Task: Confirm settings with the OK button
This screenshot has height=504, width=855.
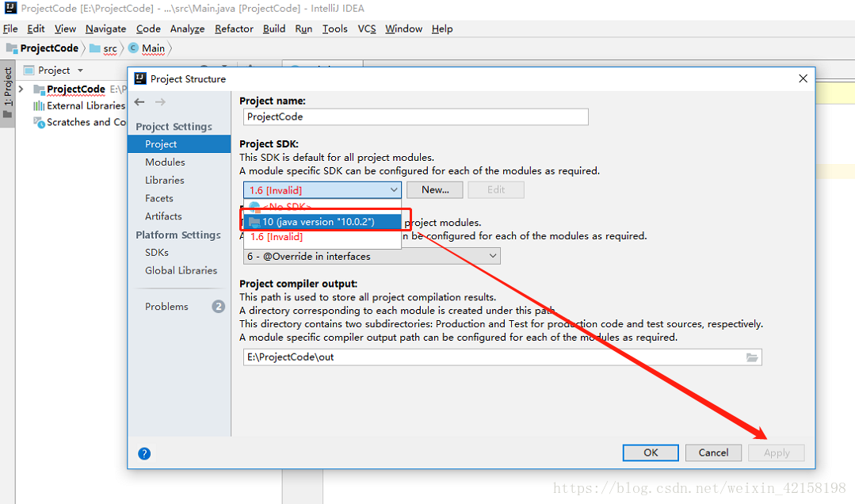Action: point(650,452)
